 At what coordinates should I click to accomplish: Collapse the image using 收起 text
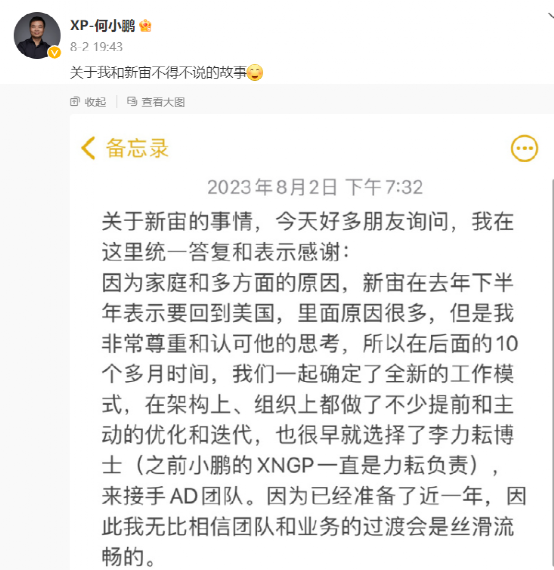[x=95, y=102]
